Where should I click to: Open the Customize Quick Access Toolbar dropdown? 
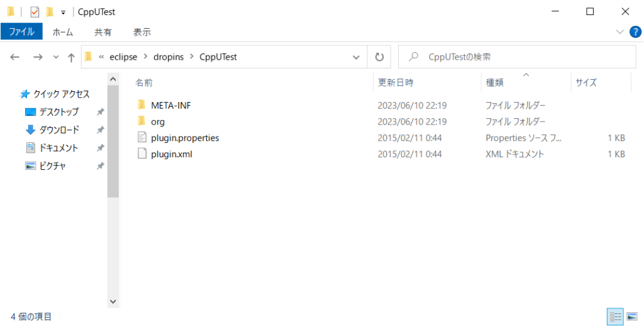pos(64,13)
